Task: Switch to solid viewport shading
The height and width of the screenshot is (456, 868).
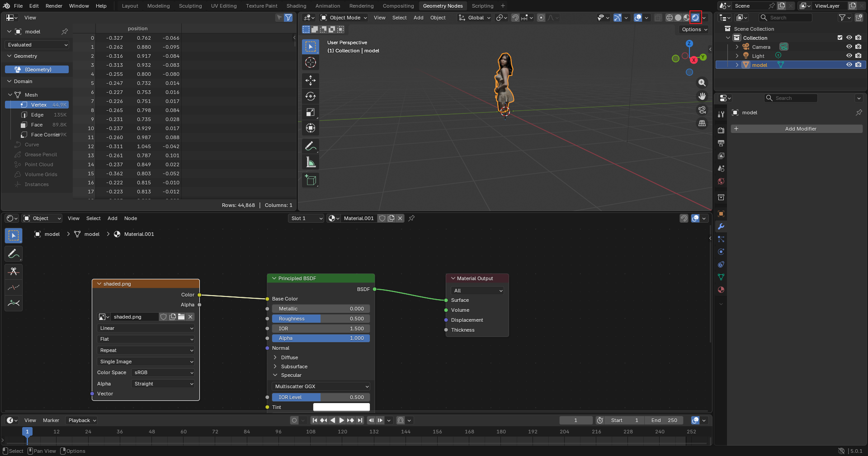Action: [678, 18]
